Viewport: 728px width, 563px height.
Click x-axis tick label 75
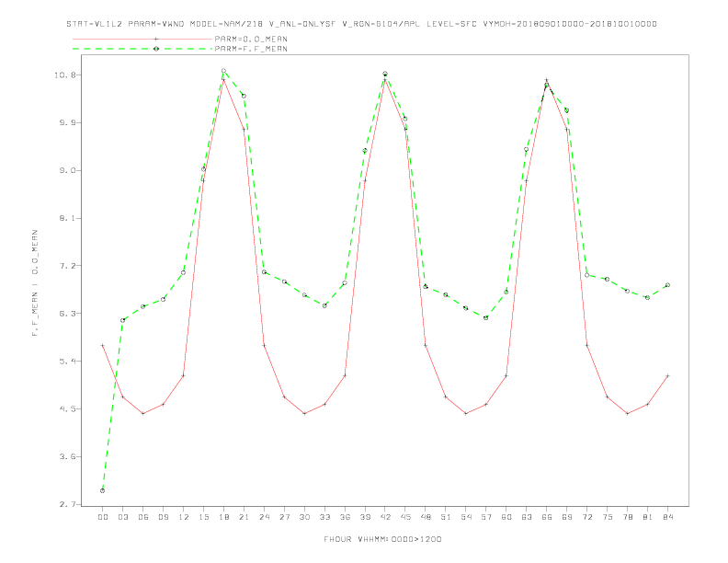coord(608,517)
